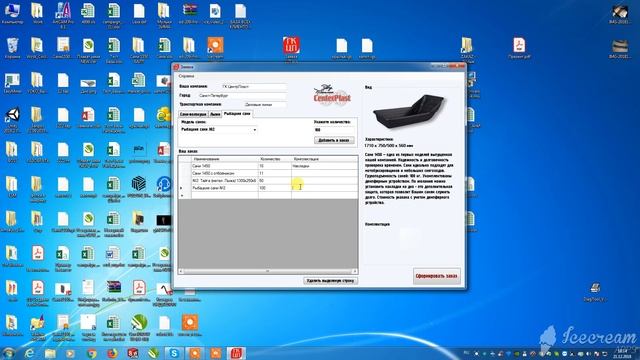Click the Накладки cell in Комплектация column
640x360 pixels.
pos(324,166)
